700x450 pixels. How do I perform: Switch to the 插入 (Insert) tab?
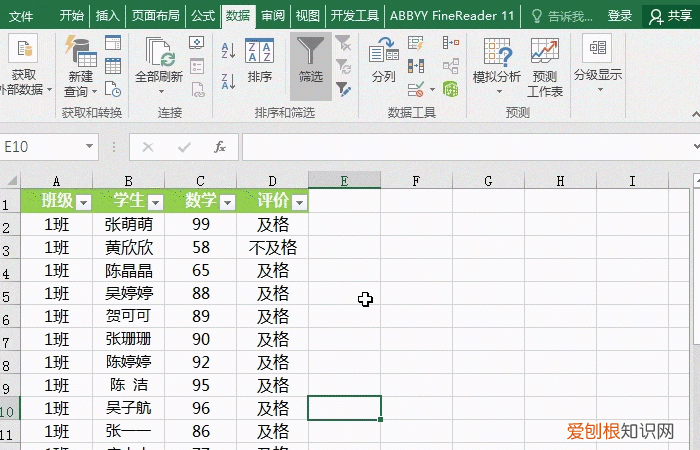pyautogui.click(x=108, y=16)
